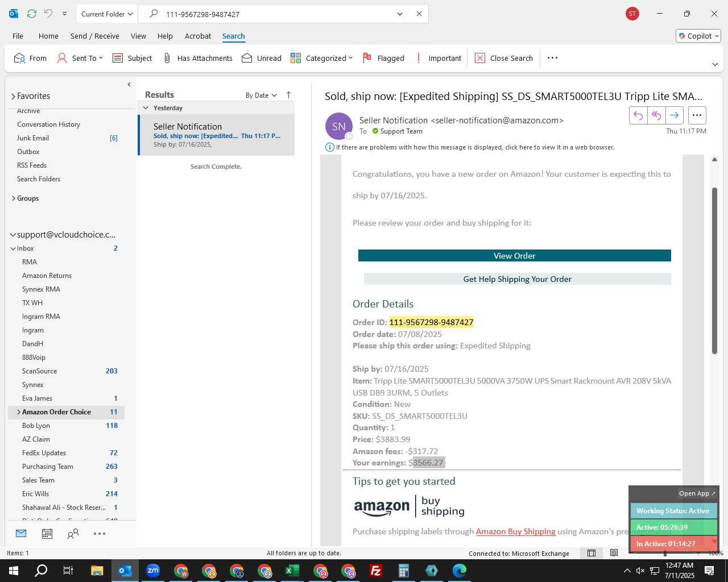
Task: Click the reading pane vertical scrollbar thumb
Action: coord(715,271)
